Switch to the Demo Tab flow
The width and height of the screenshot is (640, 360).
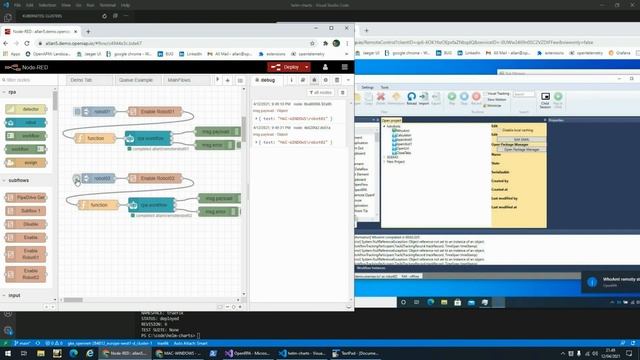pyautogui.click(x=89, y=80)
